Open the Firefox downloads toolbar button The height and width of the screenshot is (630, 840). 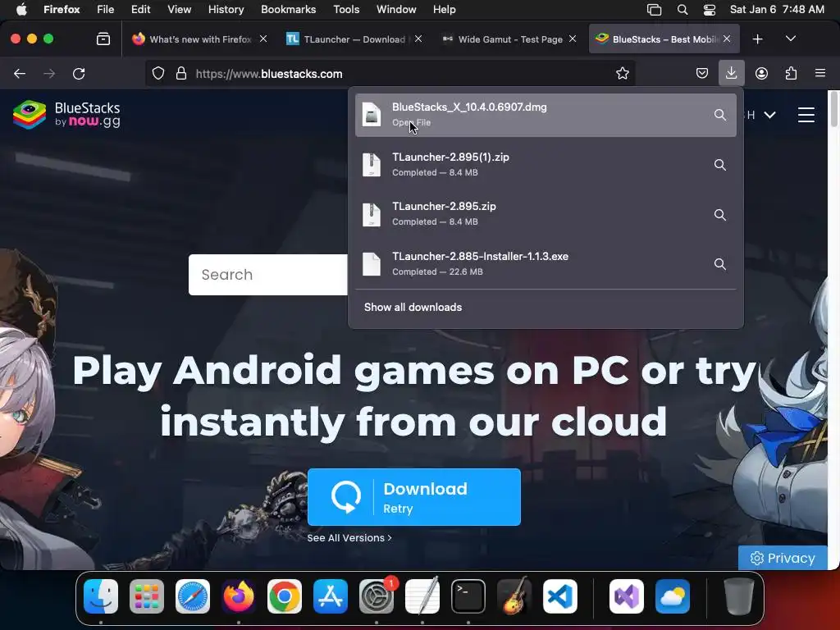click(x=731, y=73)
